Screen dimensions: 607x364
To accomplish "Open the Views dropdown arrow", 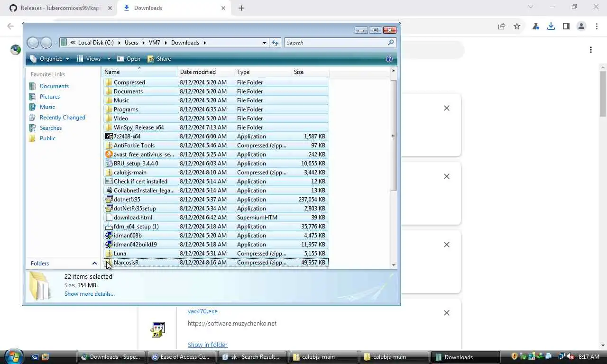I will pyautogui.click(x=109, y=59).
